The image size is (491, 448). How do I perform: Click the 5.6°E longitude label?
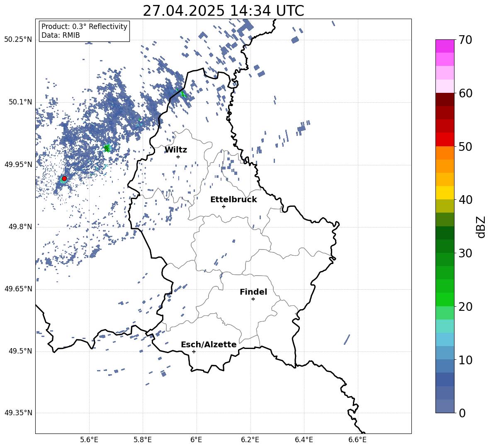point(89,440)
